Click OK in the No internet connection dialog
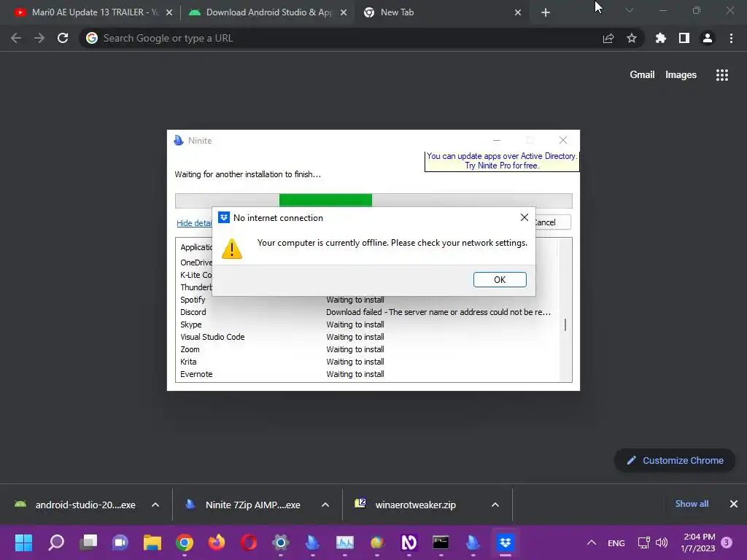 [x=500, y=279]
